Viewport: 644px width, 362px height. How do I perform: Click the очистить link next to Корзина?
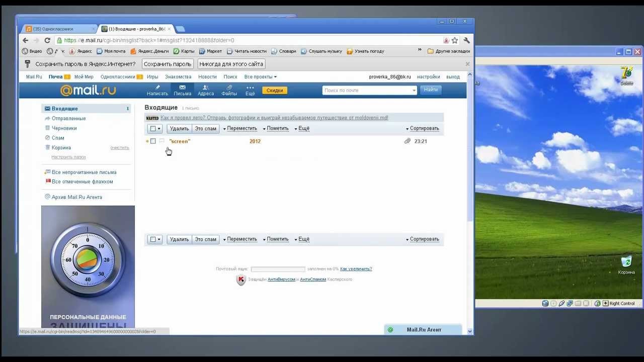120,148
